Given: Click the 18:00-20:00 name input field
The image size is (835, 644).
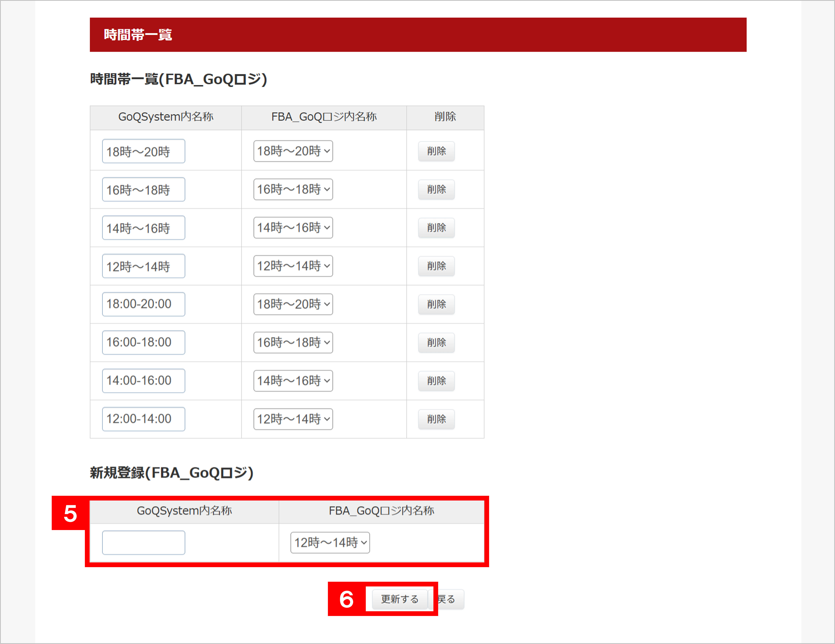Looking at the screenshot, I should [143, 304].
